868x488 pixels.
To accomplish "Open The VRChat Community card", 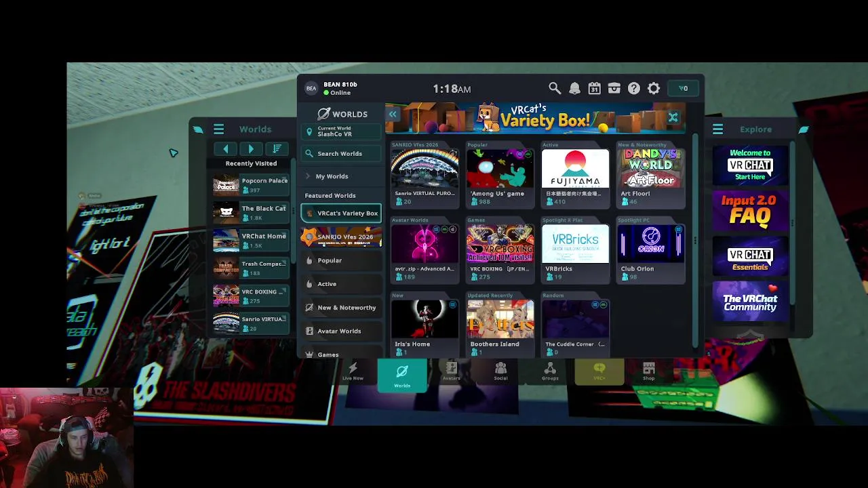I will [750, 301].
